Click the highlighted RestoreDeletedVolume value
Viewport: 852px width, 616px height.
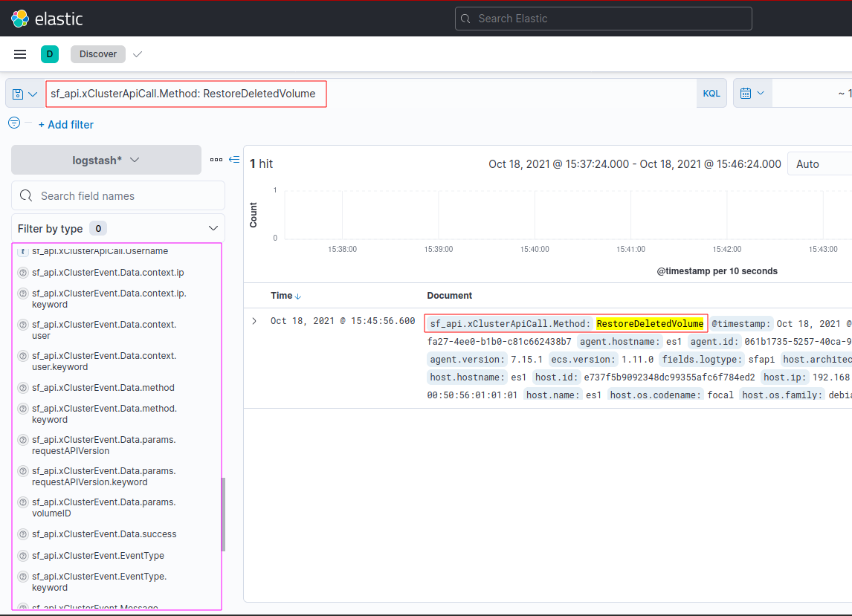tap(650, 324)
